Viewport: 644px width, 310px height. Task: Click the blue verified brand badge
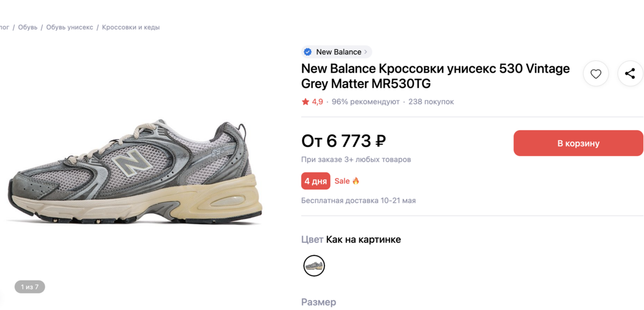pyautogui.click(x=308, y=52)
